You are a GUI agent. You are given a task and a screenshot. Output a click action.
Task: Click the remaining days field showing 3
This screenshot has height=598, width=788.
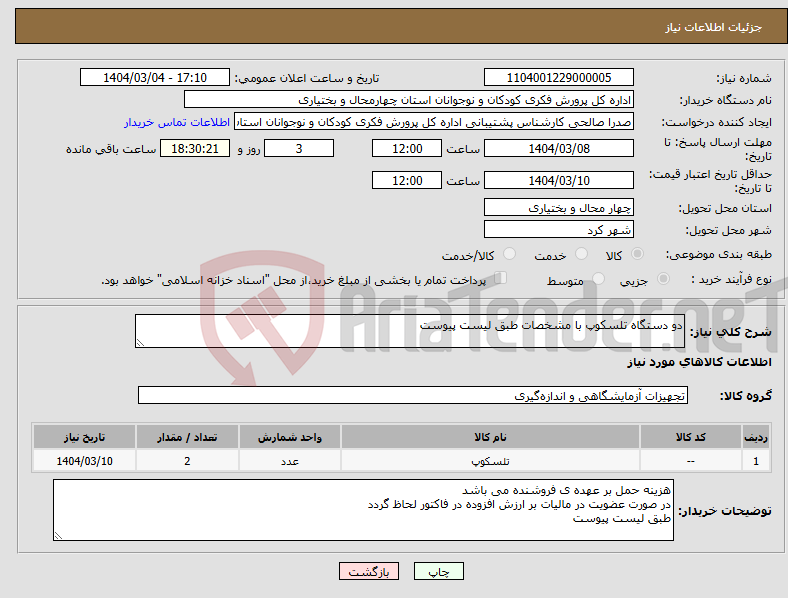(299, 149)
